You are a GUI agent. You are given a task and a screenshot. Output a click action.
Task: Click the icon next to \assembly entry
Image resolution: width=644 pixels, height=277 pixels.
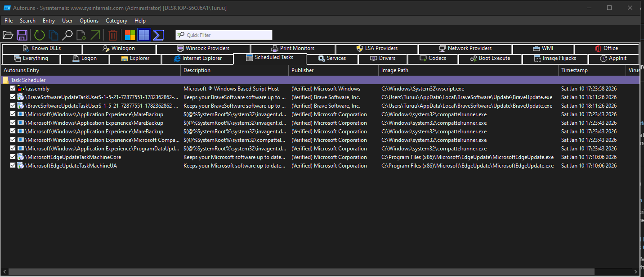[21, 89]
